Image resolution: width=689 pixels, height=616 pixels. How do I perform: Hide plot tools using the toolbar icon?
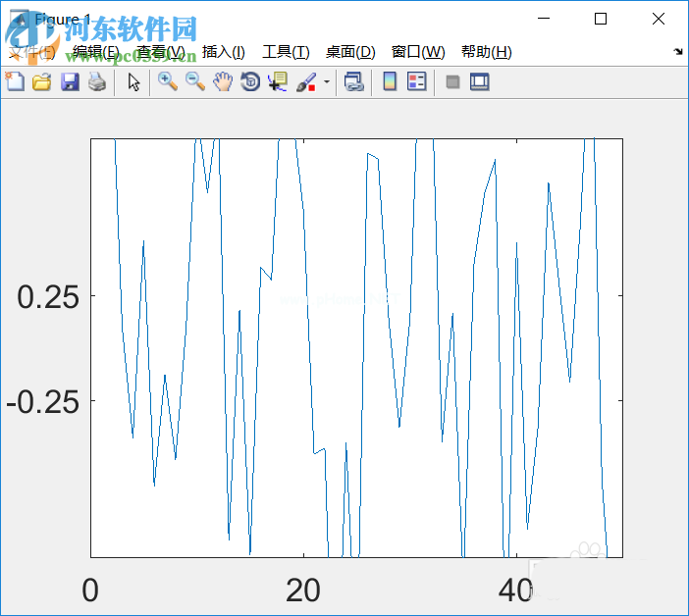(452, 82)
